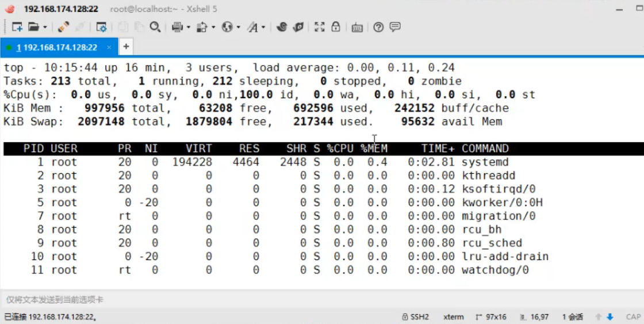644x324 pixels.
Task: Click the kthreadd process name
Action: click(488, 176)
